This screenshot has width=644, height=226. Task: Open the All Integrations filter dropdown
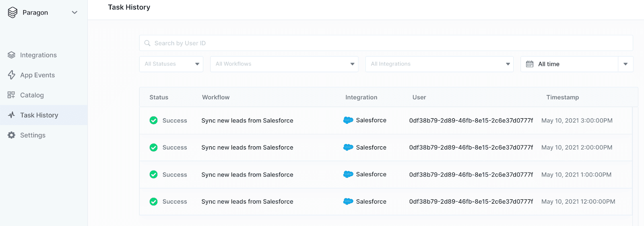click(439, 64)
